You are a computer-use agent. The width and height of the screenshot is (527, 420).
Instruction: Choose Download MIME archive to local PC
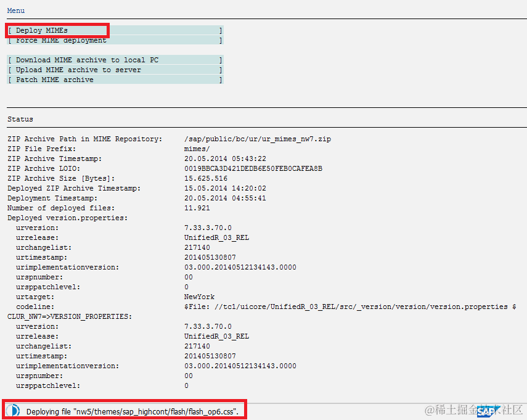point(115,60)
